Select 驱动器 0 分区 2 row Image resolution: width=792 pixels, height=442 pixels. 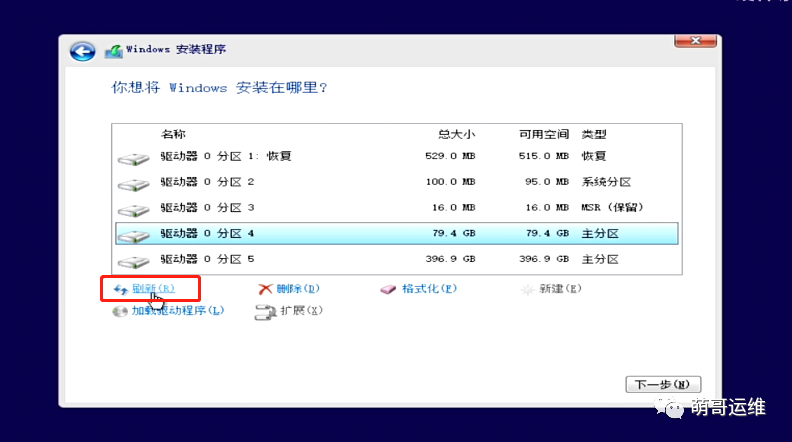[397, 182]
